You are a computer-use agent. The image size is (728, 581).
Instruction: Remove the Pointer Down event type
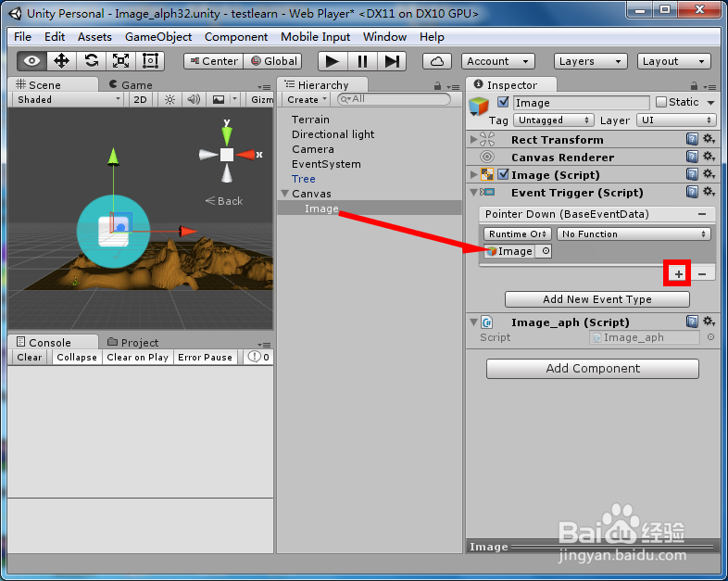click(702, 214)
